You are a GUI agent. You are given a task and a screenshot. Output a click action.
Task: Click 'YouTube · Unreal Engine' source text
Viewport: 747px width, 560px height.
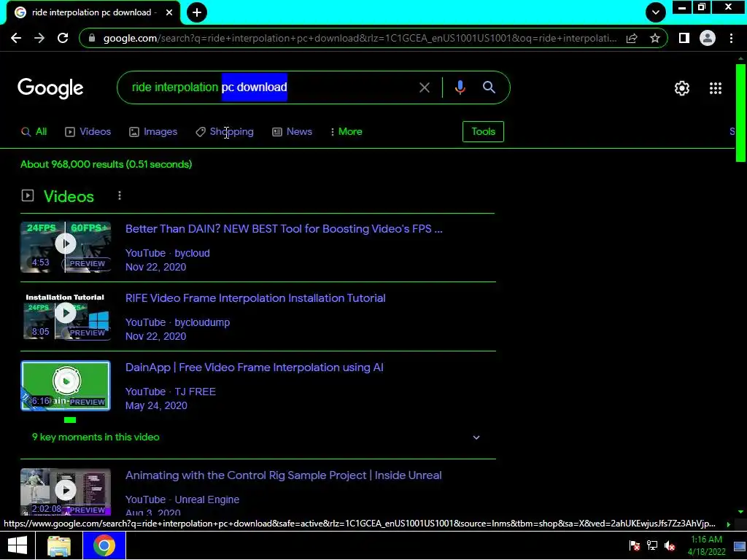tap(182, 499)
